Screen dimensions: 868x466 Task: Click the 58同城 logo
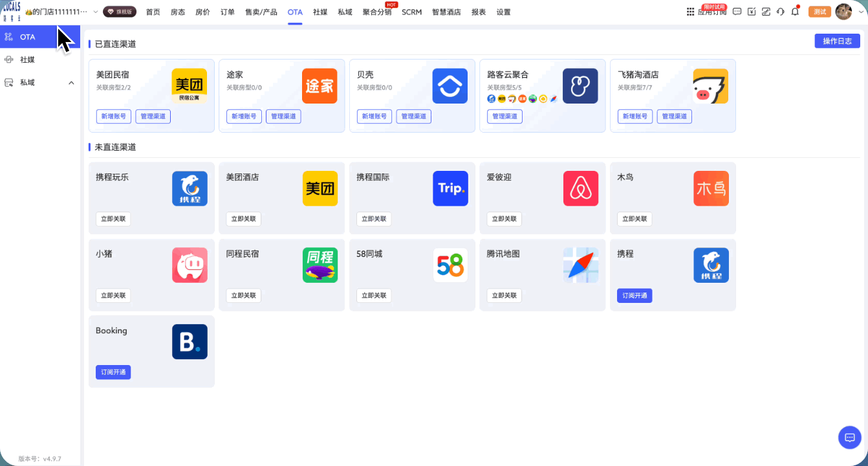click(x=450, y=265)
